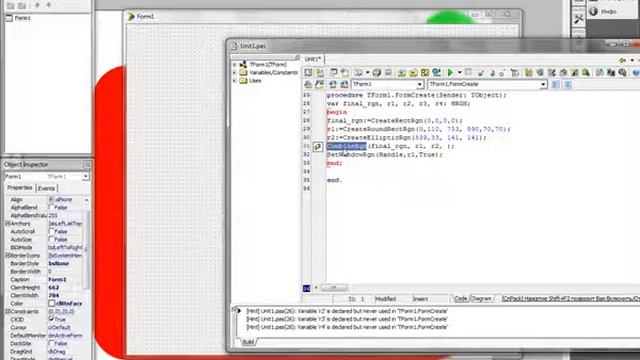640x360 pixels.
Task: Click the SetWindowRgn code line 32
Action: tap(384, 155)
